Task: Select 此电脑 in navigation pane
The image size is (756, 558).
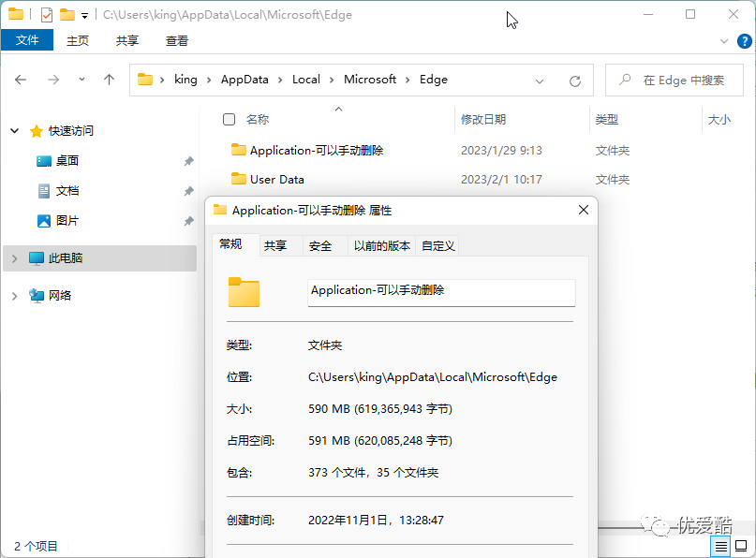Action: click(x=65, y=258)
